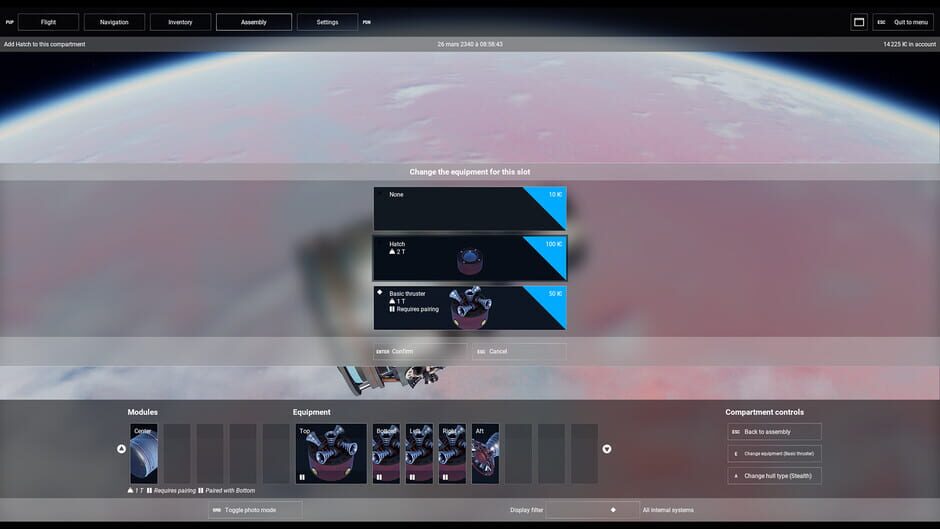
Task: Select the Hatch equipment option
Action: pos(470,259)
